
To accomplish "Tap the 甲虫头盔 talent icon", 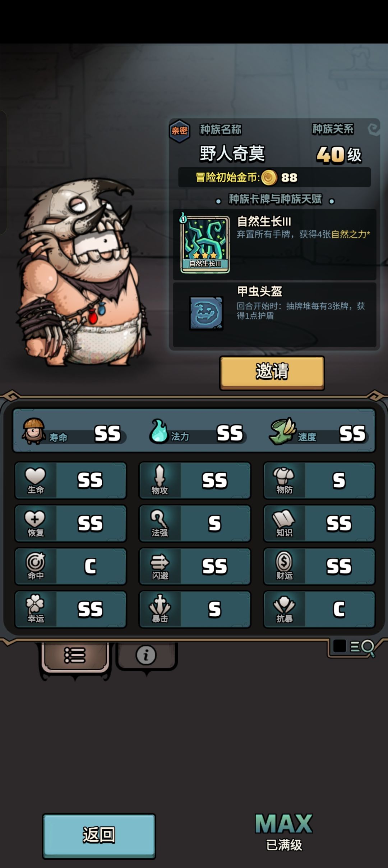I will [206, 313].
